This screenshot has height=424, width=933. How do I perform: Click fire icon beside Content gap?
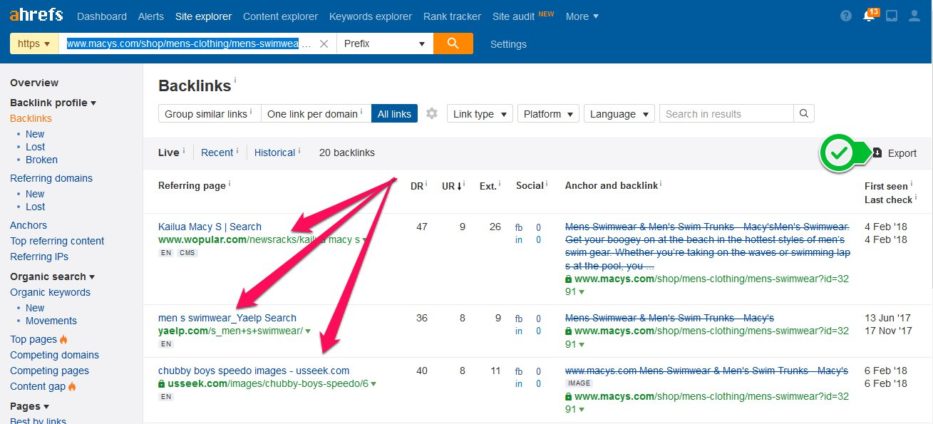72,387
